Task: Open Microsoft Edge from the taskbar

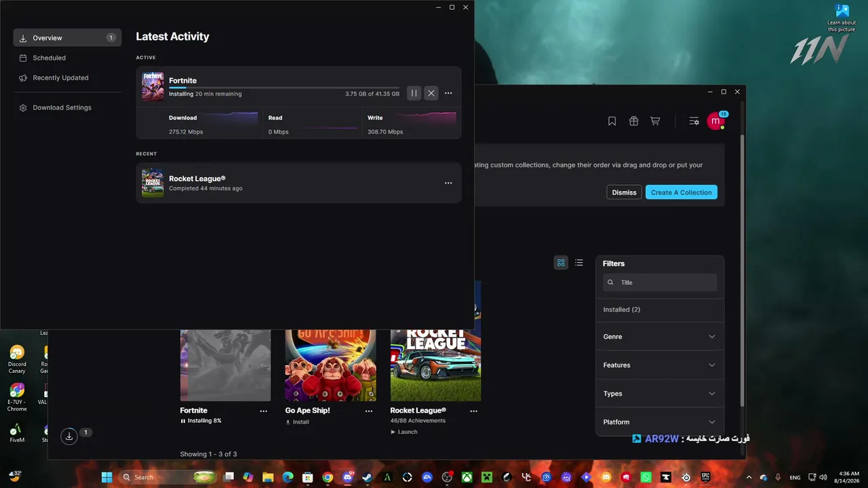Action: pyautogui.click(x=288, y=477)
